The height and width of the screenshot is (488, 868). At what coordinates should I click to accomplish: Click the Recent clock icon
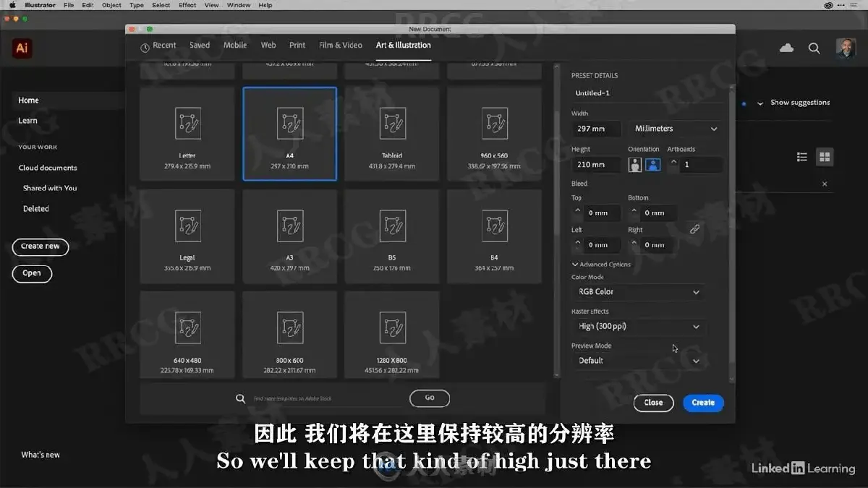click(x=145, y=47)
